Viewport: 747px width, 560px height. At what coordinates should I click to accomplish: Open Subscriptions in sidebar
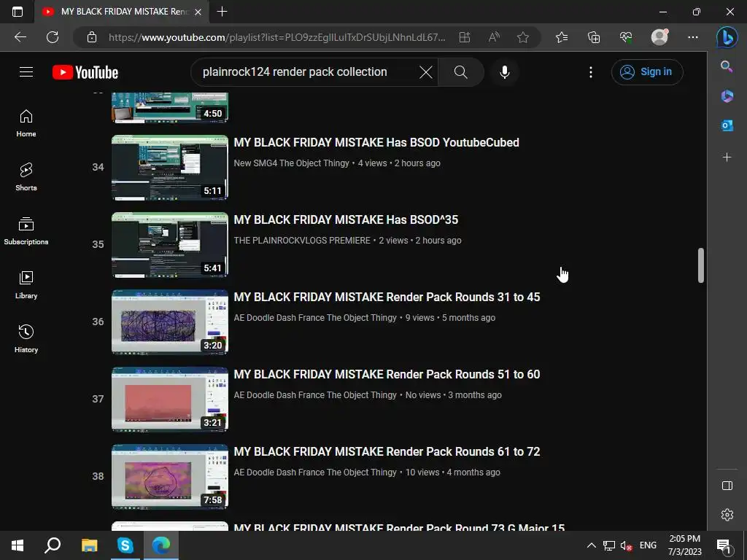26,230
